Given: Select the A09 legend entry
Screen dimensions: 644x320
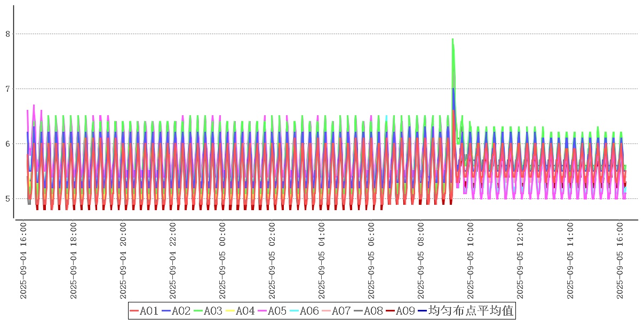Looking at the screenshot, I should coord(400,311).
